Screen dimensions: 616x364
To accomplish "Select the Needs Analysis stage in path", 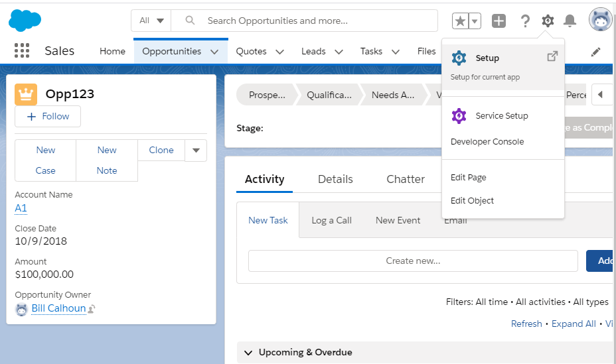I will [393, 95].
